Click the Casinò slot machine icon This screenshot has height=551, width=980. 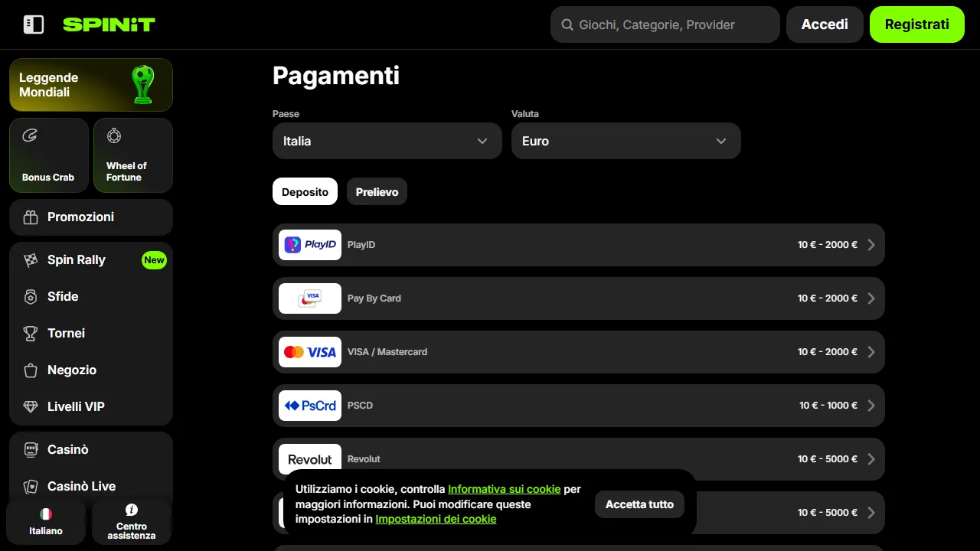coord(31,450)
